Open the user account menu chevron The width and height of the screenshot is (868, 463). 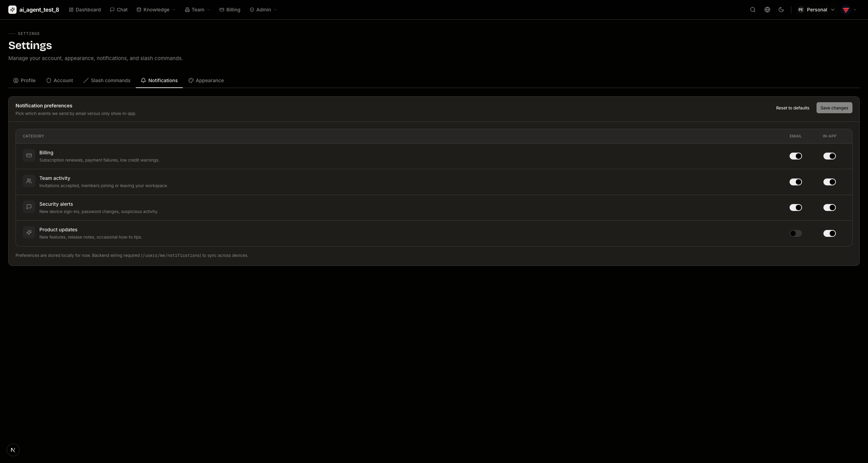click(855, 10)
